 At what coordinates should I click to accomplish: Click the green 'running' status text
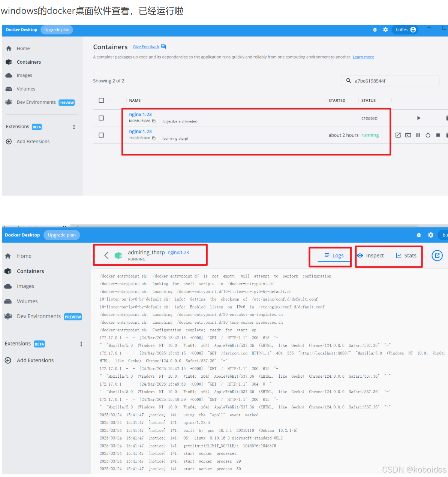click(370, 135)
